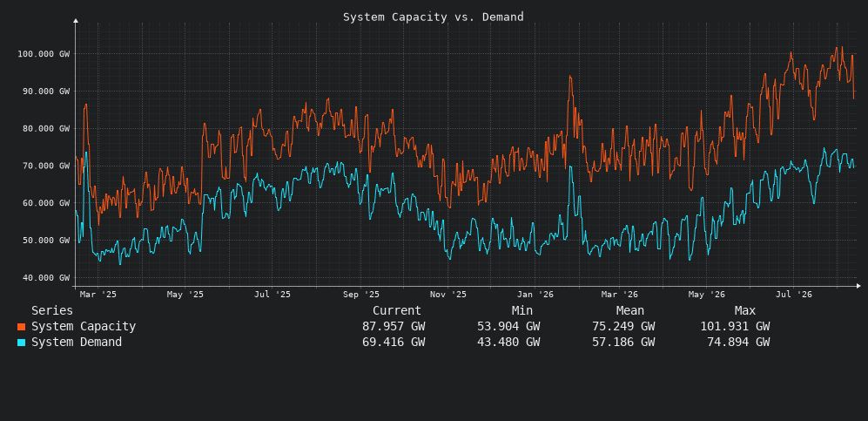Click the arrowhead atop the y-axis
868x421 pixels.
tap(76, 21)
